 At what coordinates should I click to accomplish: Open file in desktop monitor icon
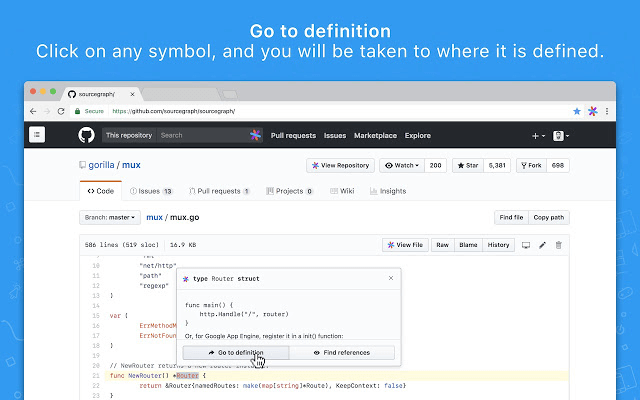(x=526, y=245)
